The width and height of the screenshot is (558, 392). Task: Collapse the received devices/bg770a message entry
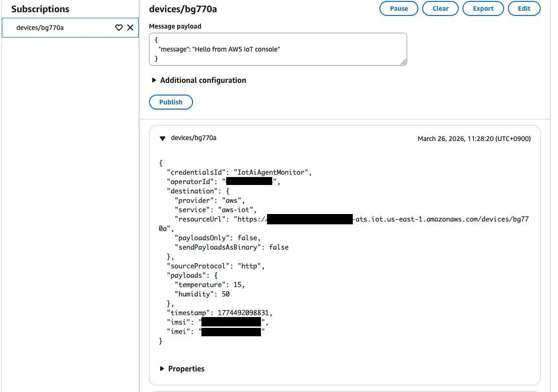tap(162, 138)
